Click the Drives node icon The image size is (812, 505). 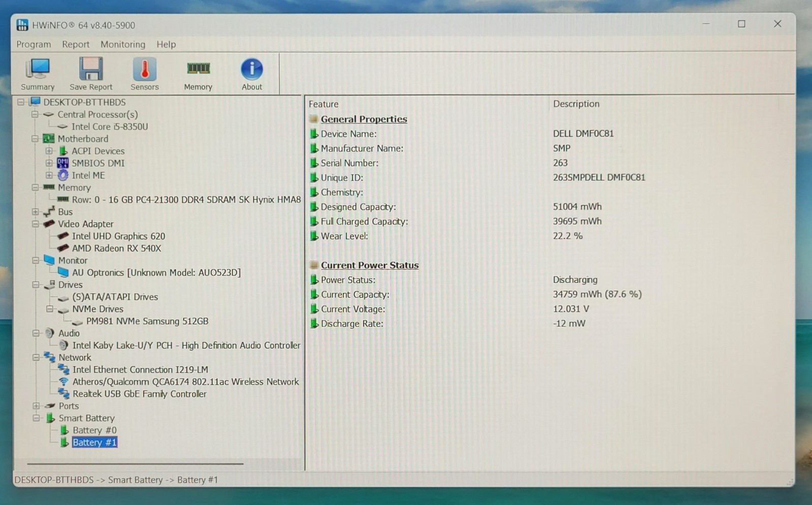pos(50,285)
